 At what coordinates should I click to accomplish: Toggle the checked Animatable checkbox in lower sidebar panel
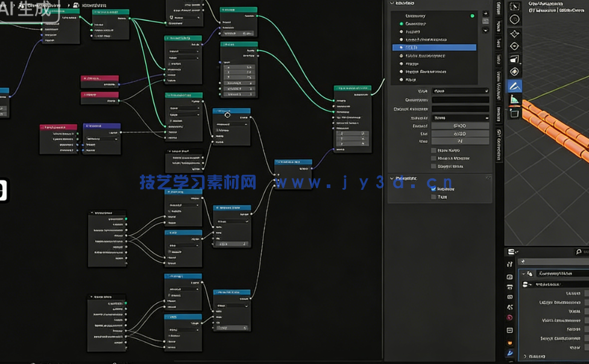[434, 188]
